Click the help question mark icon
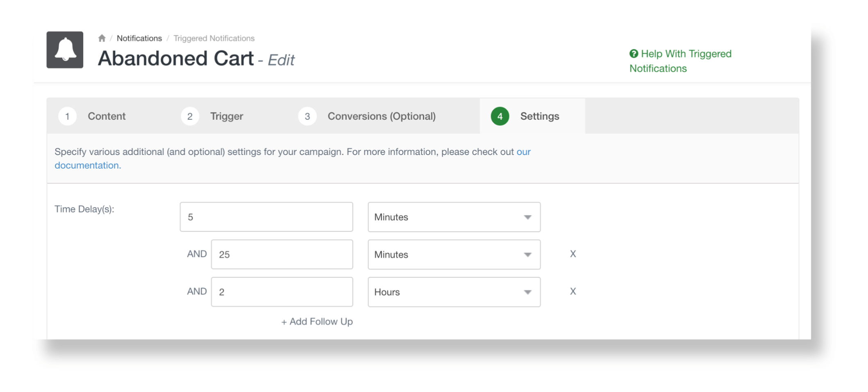 pos(634,54)
